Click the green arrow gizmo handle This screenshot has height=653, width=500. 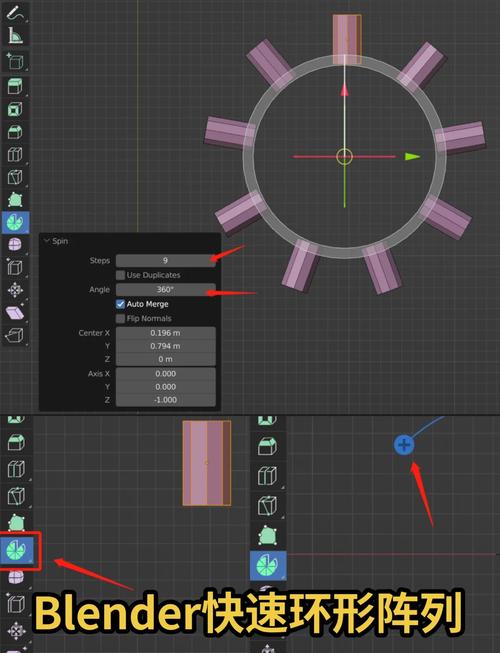pos(413,157)
